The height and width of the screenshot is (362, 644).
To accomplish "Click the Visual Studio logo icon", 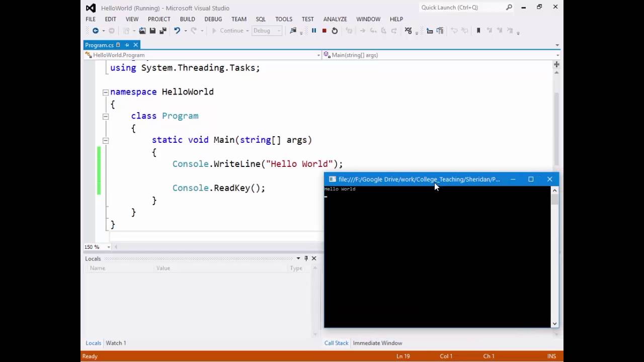I will coord(91,8).
